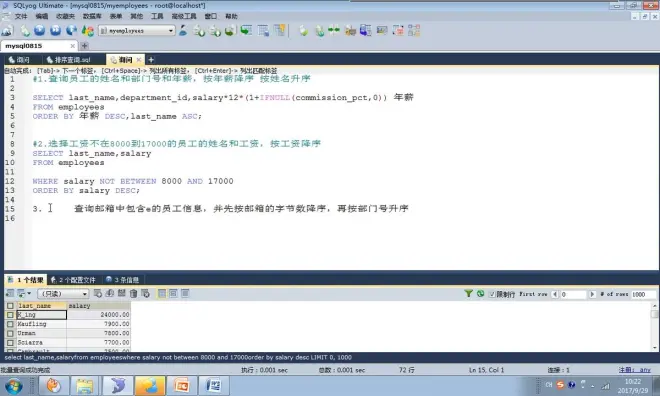Toggle the select-all checkbox in header row

10,306
